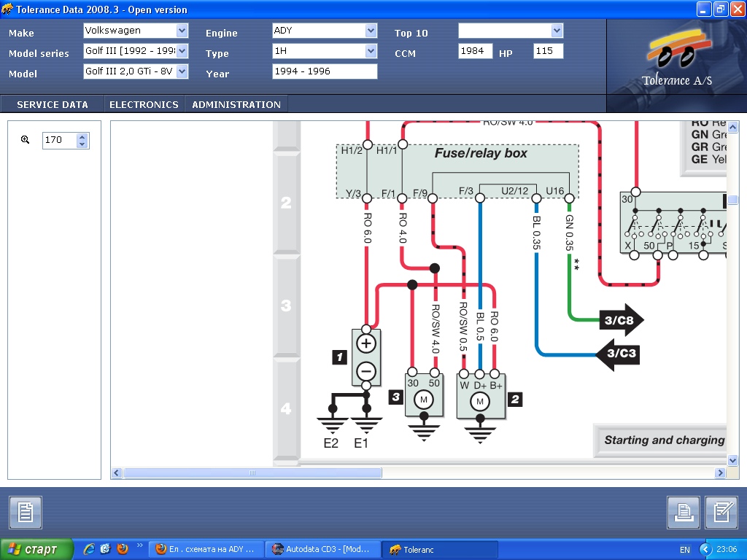This screenshot has width=747, height=560.
Task: Click the print icon button
Action: click(684, 513)
